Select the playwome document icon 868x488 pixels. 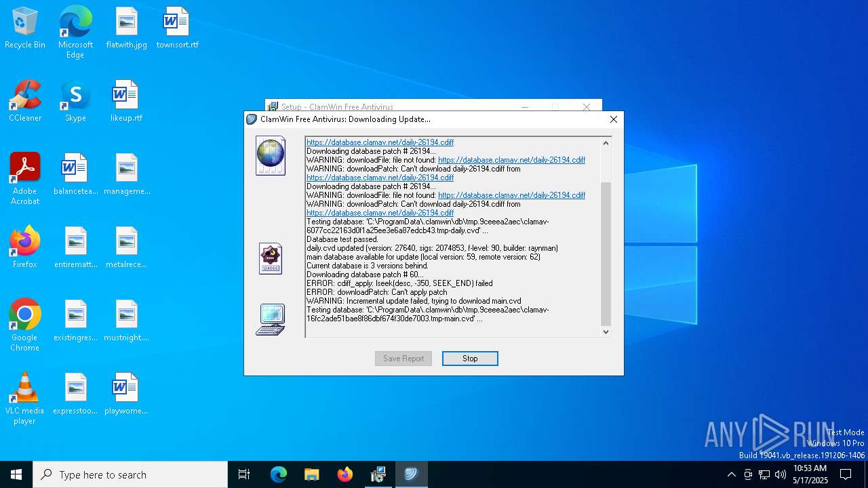click(x=126, y=394)
